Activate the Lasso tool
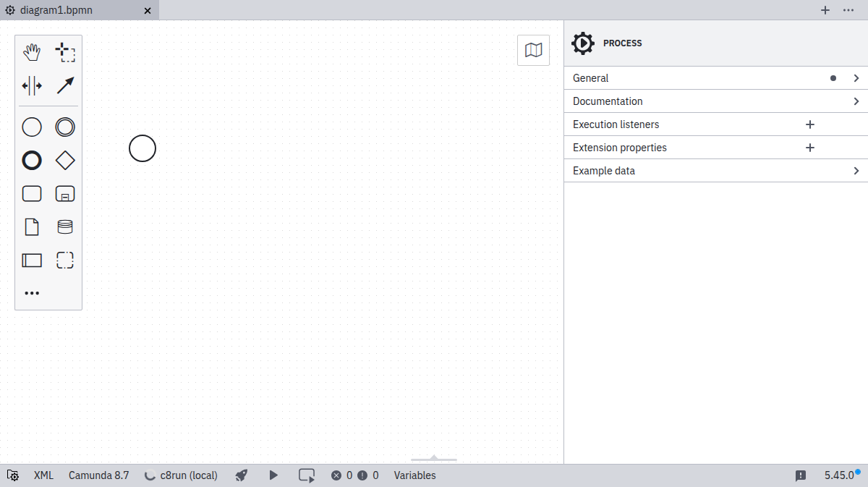Viewport: 868px width, 487px height. (65, 51)
